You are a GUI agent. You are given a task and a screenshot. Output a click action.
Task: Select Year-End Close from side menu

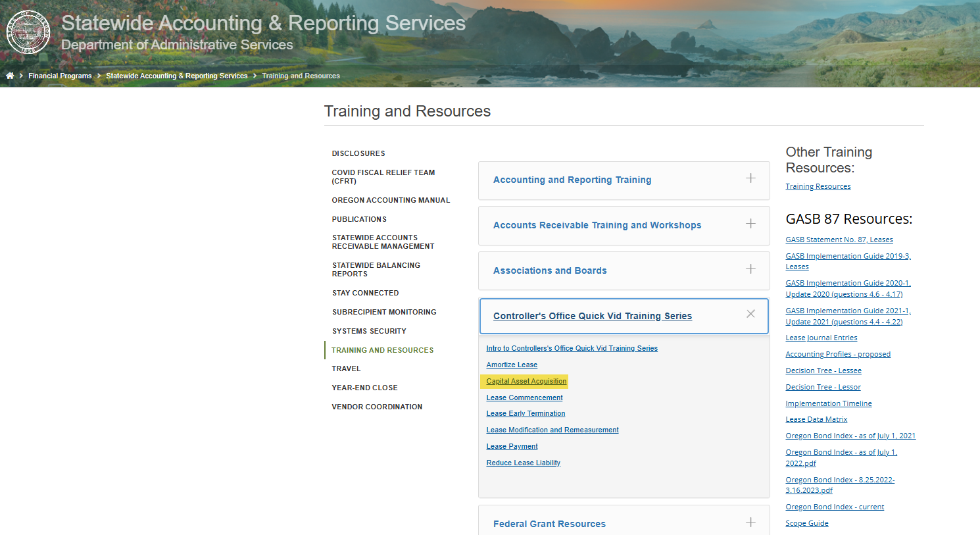tap(364, 388)
